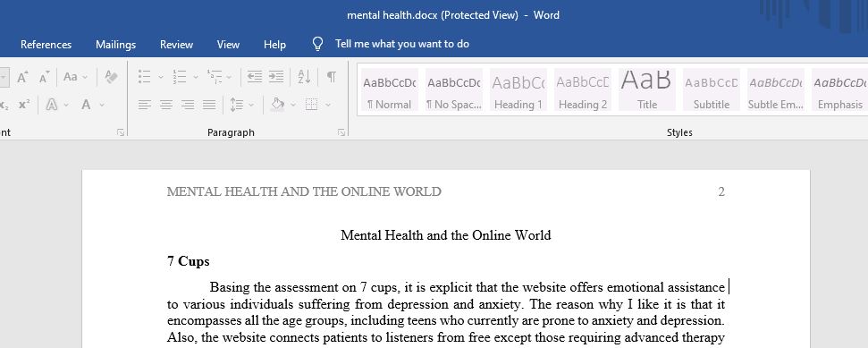The image size is (868, 348).
Task: Click the Paragraph group label
Action: [231, 132]
